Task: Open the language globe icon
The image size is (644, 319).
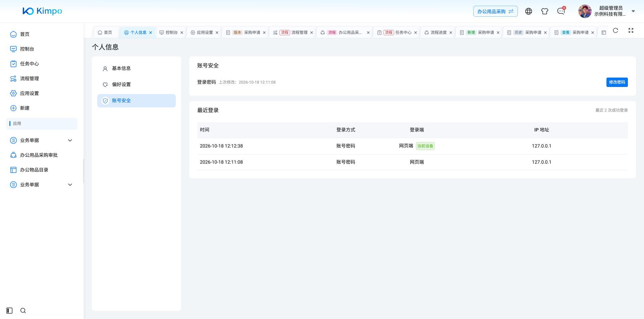Action: 529,11
